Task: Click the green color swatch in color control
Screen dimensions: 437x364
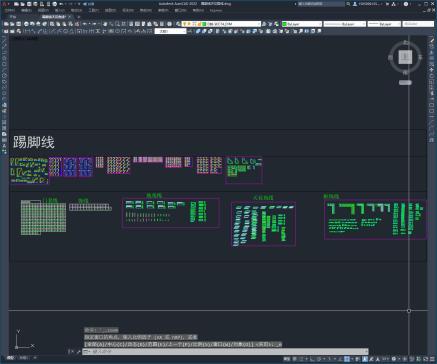Action: tap(285, 24)
